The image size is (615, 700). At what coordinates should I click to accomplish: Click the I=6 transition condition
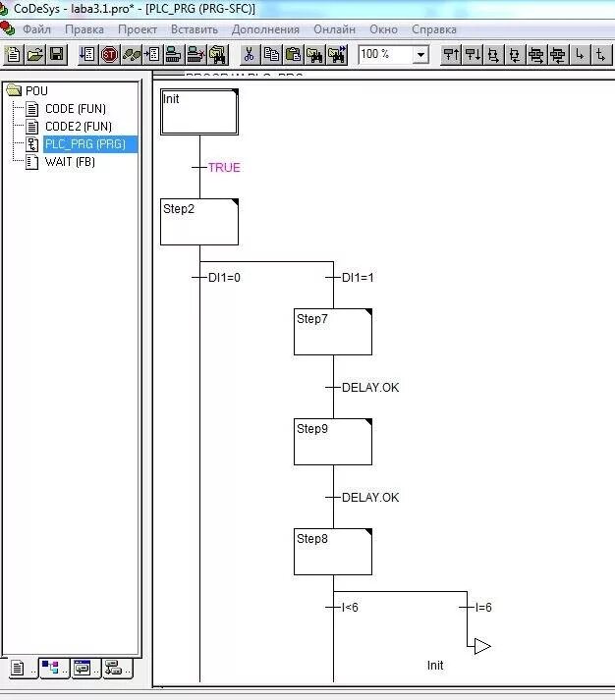[x=483, y=608]
